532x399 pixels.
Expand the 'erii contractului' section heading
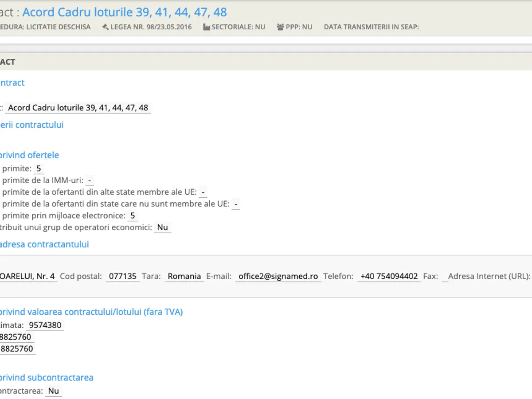[x=31, y=125]
